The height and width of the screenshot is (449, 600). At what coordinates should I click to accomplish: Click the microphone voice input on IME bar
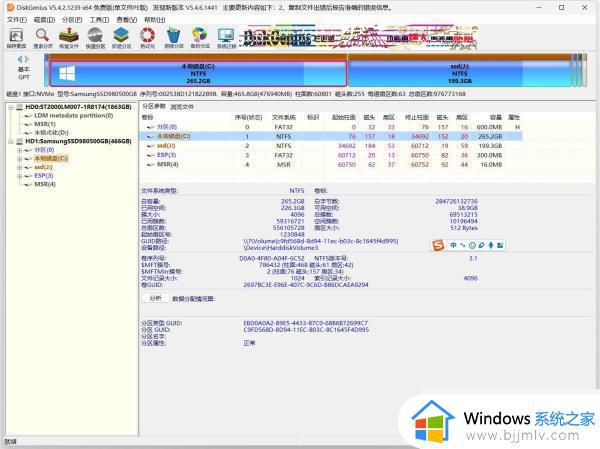491,245
